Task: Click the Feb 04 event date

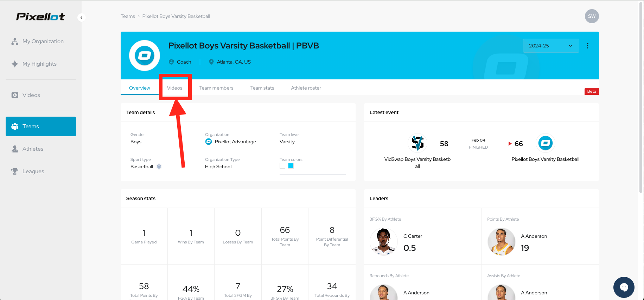Action: (x=478, y=140)
